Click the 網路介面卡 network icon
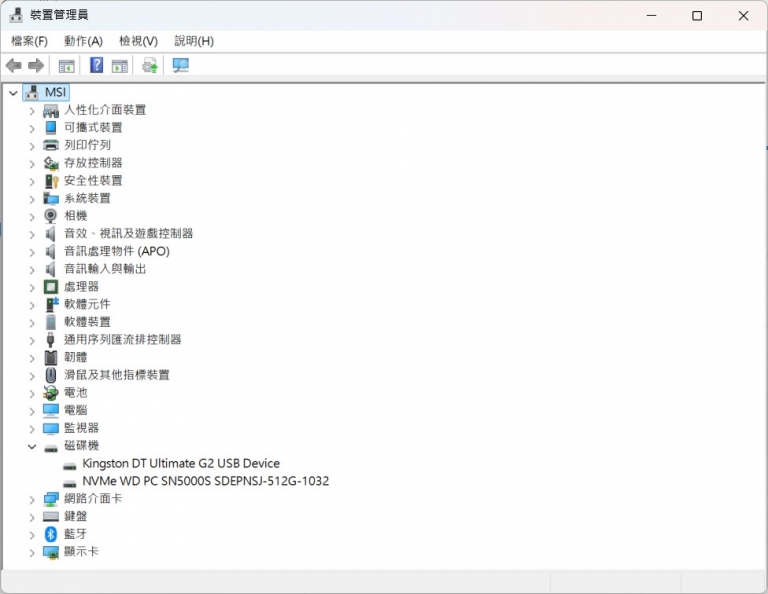This screenshot has height=594, width=768. coord(51,499)
